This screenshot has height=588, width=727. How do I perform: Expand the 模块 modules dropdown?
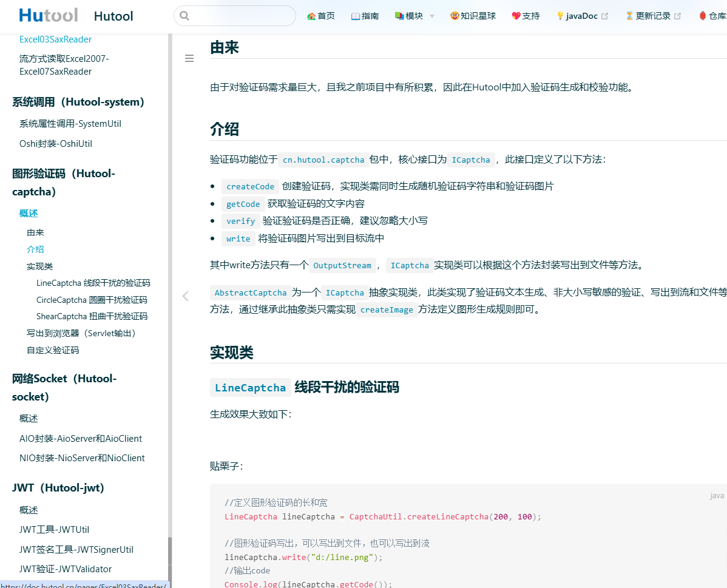tap(414, 16)
